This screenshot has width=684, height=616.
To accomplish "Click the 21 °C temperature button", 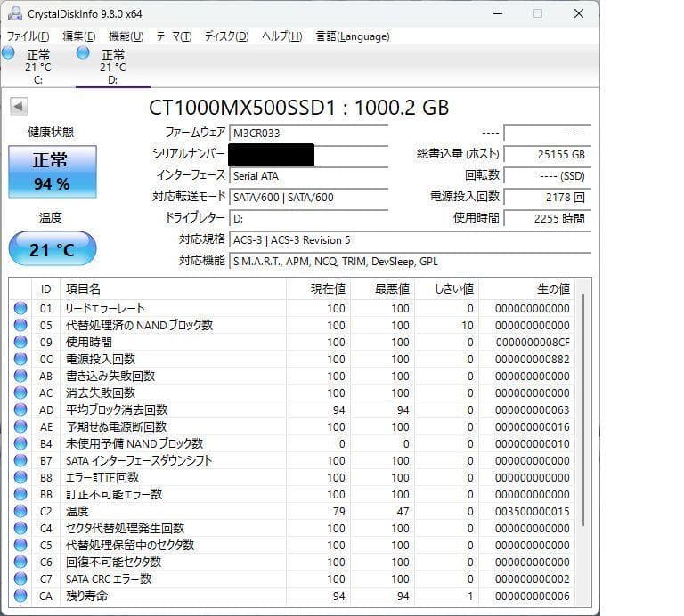I will [x=53, y=249].
